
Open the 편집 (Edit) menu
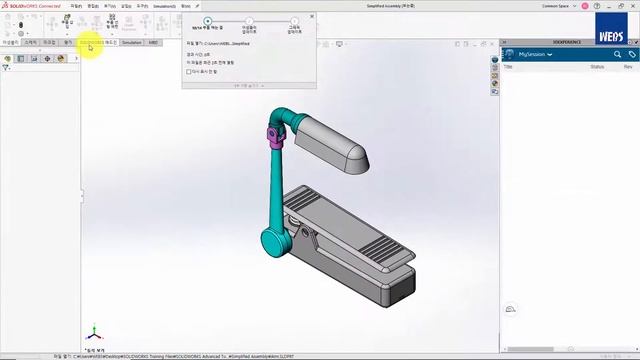coord(93,6)
